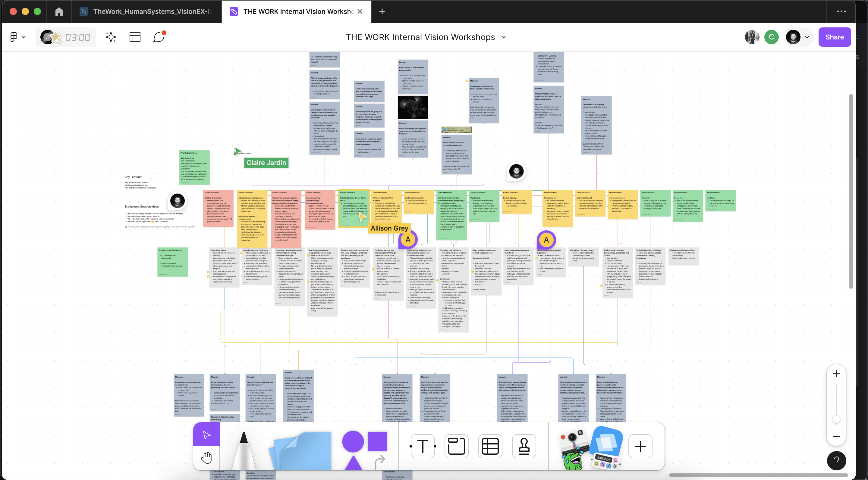Expand the file title dropdown
Screen dimensions: 868x480
click(x=504, y=37)
